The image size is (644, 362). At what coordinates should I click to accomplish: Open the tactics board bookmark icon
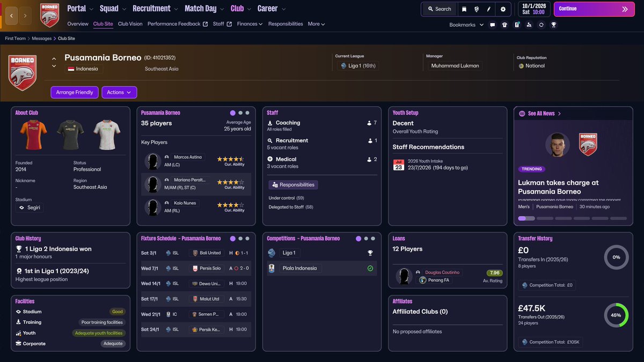click(x=517, y=25)
